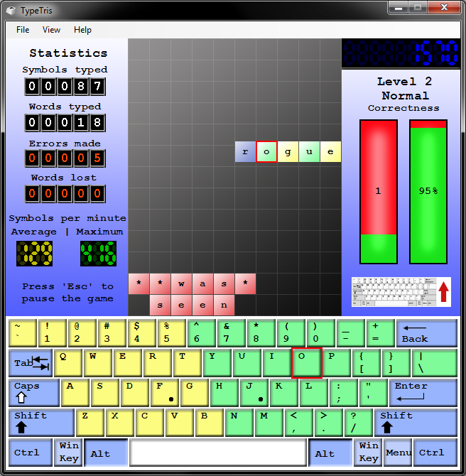Click the U key on virtual keyboard

click(246, 363)
